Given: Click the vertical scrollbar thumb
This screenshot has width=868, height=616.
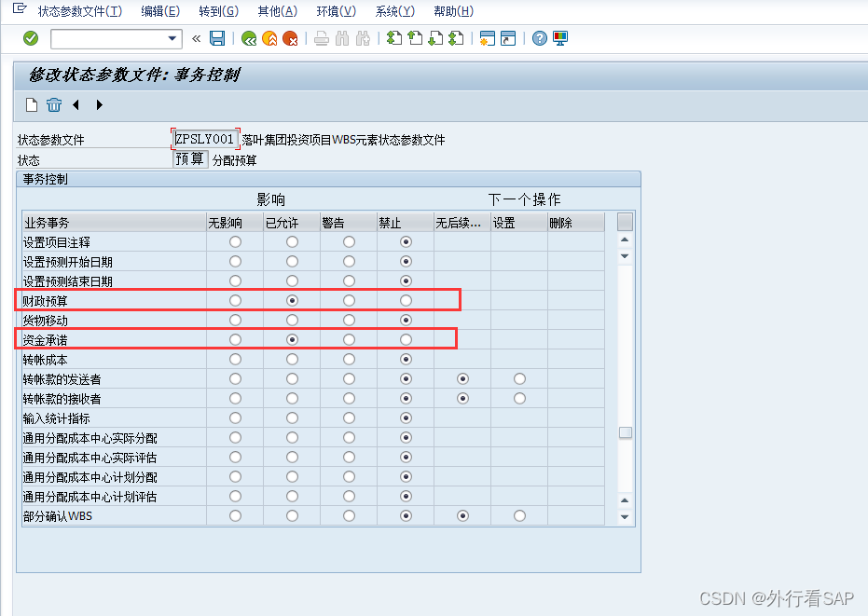Looking at the screenshot, I should 625,432.
